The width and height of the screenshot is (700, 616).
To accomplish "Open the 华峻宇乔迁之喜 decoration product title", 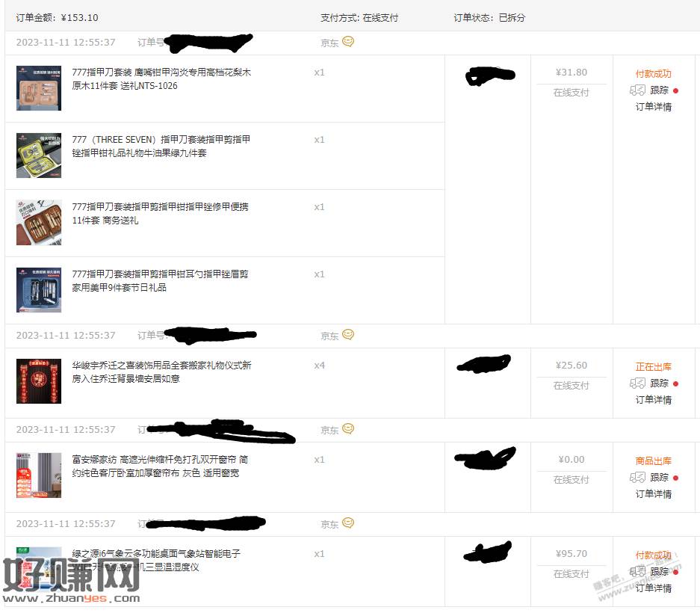I will [x=161, y=372].
